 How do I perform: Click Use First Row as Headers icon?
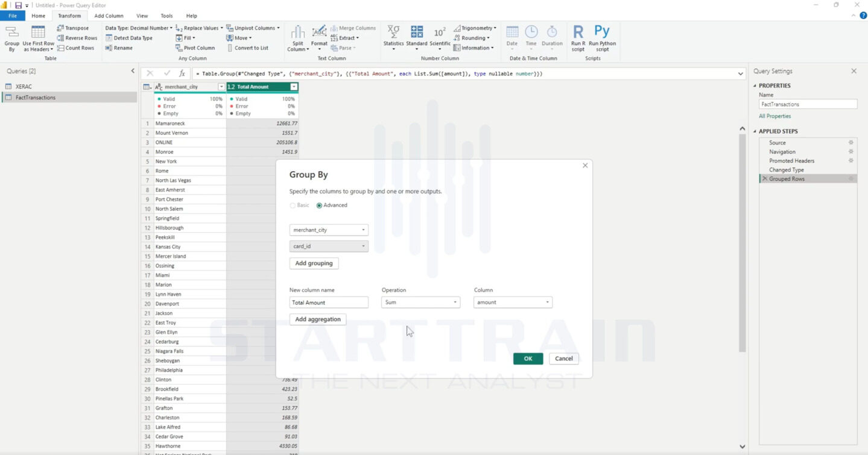coord(38,39)
